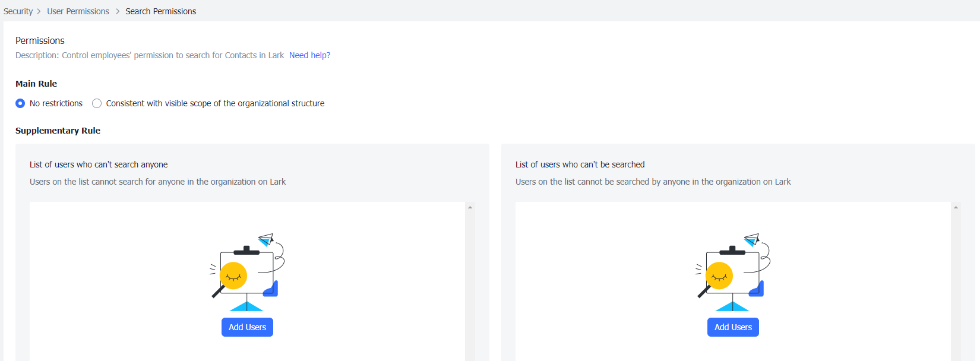This screenshot has height=361, width=980.
Task: Choose Consistent with visible scope radio option
Action: pos(97,103)
